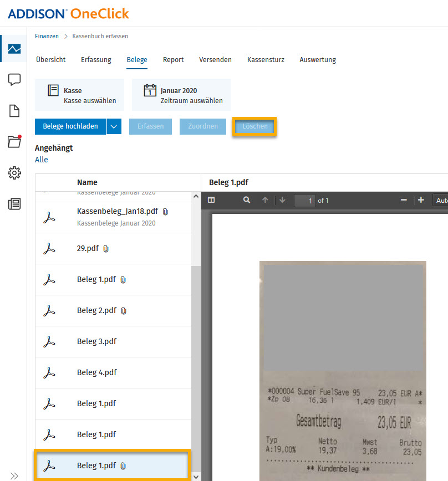Zoom in the PDF with plus icon
448x481 pixels.
coord(421,200)
